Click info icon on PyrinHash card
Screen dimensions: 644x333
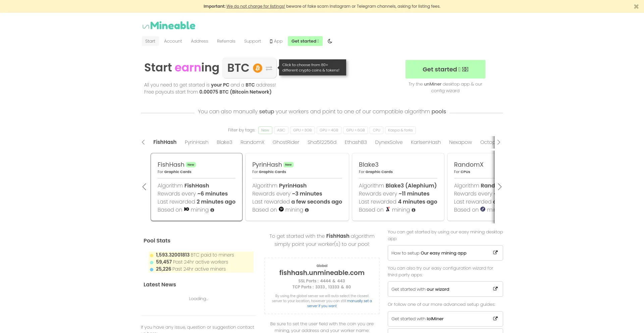[307, 210]
